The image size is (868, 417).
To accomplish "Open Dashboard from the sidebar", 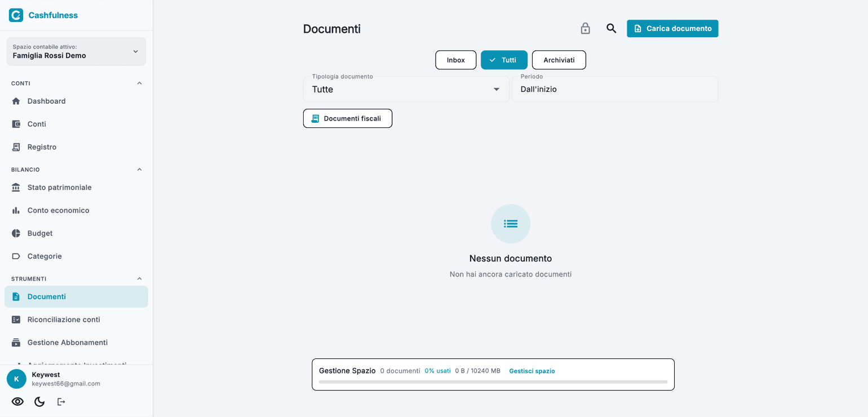I will click(x=76, y=101).
